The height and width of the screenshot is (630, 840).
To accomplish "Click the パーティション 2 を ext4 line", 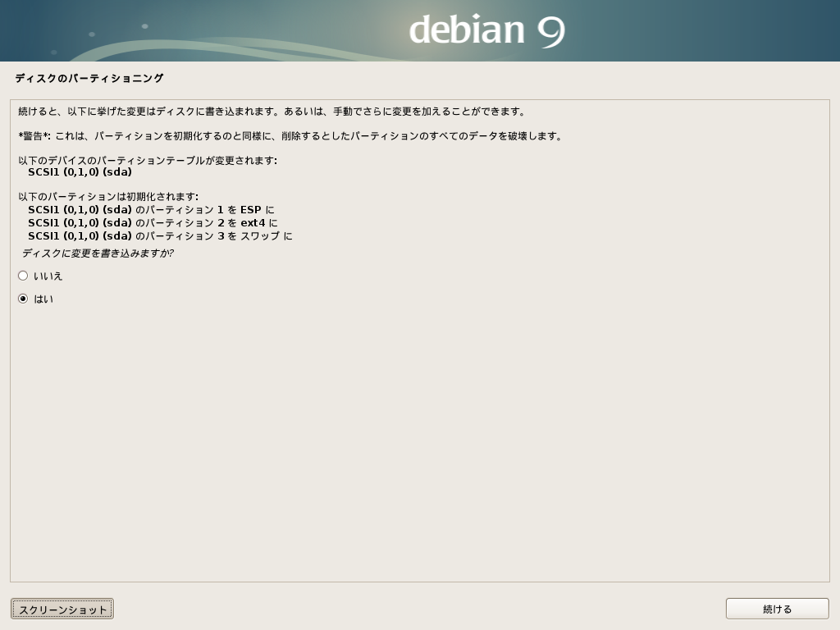I will click(153, 223).
